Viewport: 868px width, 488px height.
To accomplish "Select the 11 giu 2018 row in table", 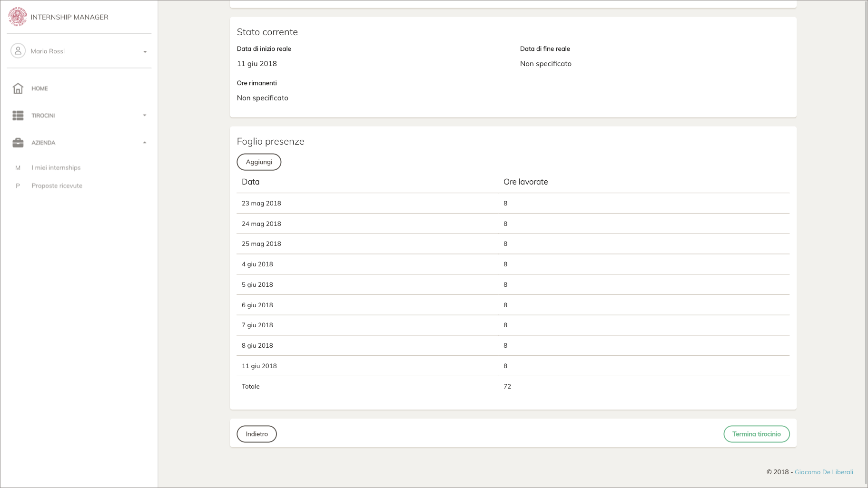I will 513,366.
